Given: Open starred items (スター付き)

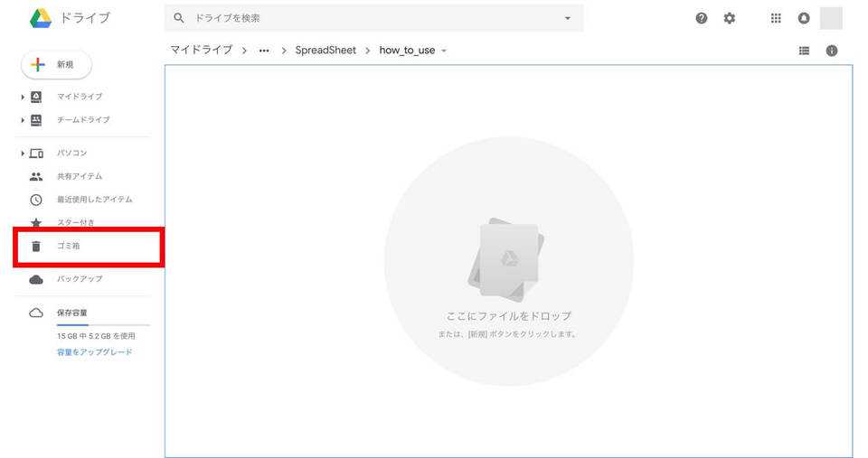Looking at the screenshot, I should pos(75,222).
